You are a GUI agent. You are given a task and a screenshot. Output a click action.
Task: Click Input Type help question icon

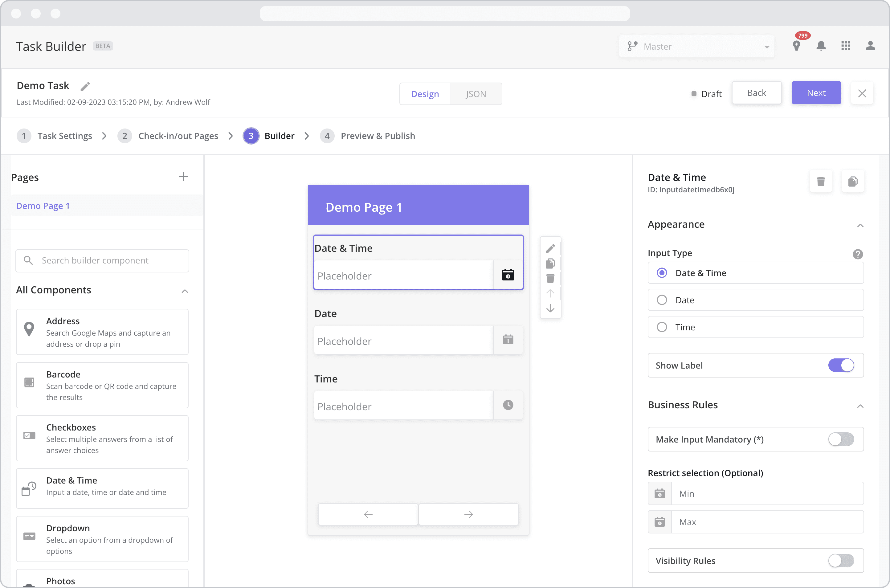[858, 254]
